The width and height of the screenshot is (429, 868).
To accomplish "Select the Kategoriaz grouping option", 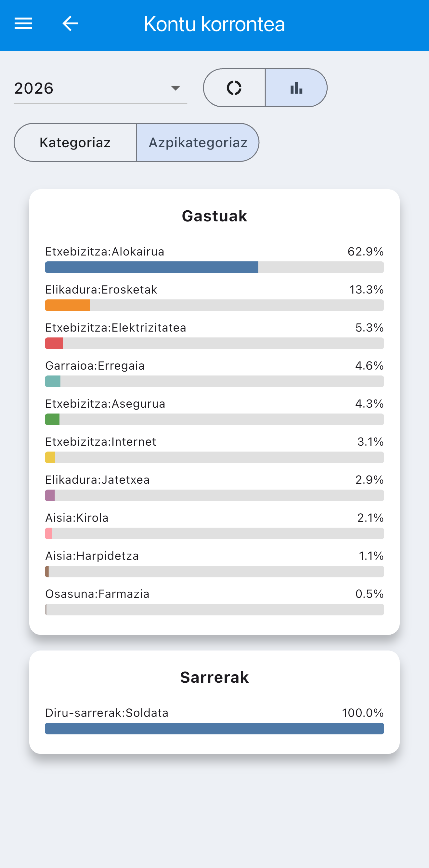I will [x=75, y=142].
